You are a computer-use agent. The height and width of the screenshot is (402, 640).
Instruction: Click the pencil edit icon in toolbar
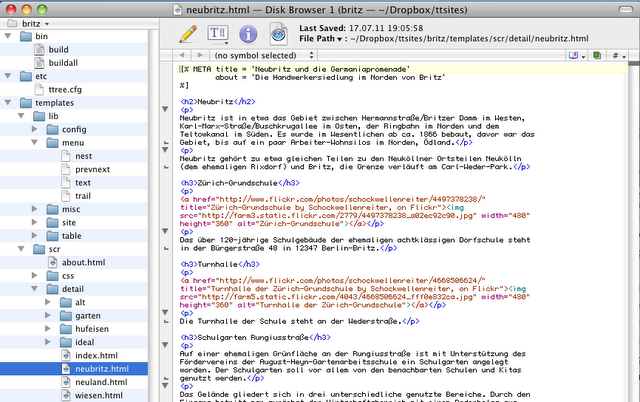(x=188, y=33)
